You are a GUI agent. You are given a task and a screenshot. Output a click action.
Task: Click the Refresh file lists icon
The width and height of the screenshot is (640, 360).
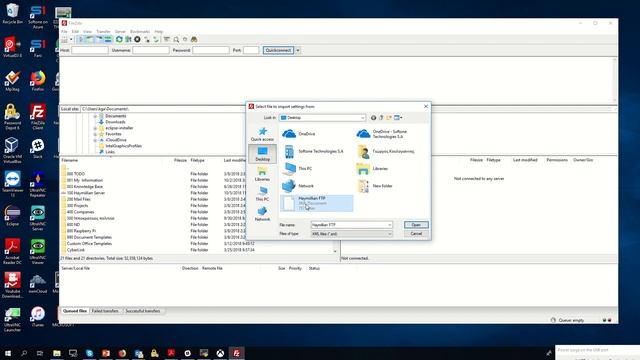click(x=119, y=40)
